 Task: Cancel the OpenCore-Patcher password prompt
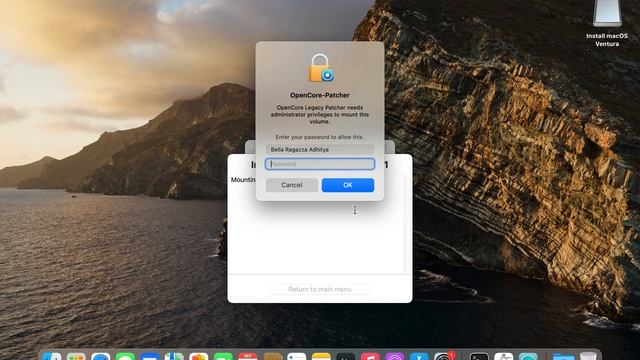tap(291, 185)
